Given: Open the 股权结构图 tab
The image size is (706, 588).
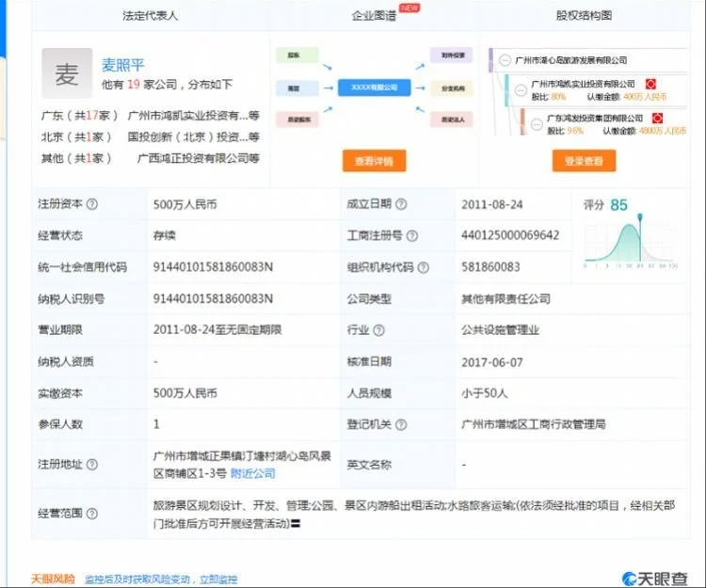Looking at the screenshot, I should 584,16.
